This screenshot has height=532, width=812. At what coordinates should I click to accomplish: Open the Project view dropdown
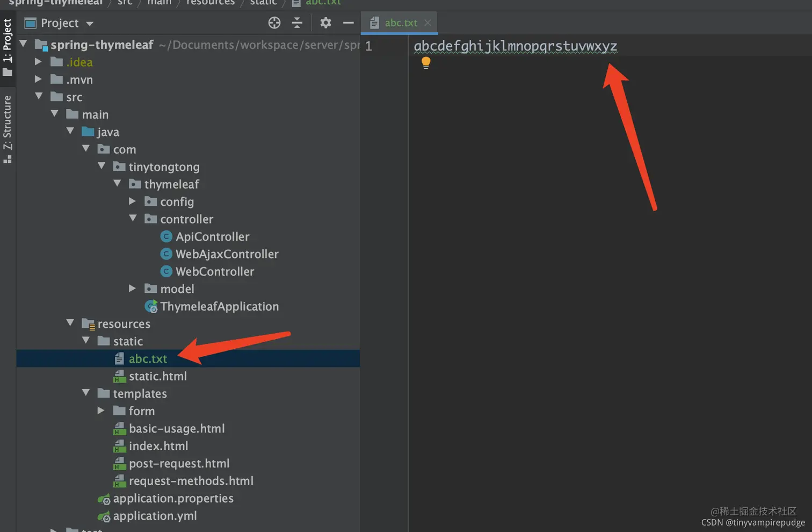tap(90, 23)
